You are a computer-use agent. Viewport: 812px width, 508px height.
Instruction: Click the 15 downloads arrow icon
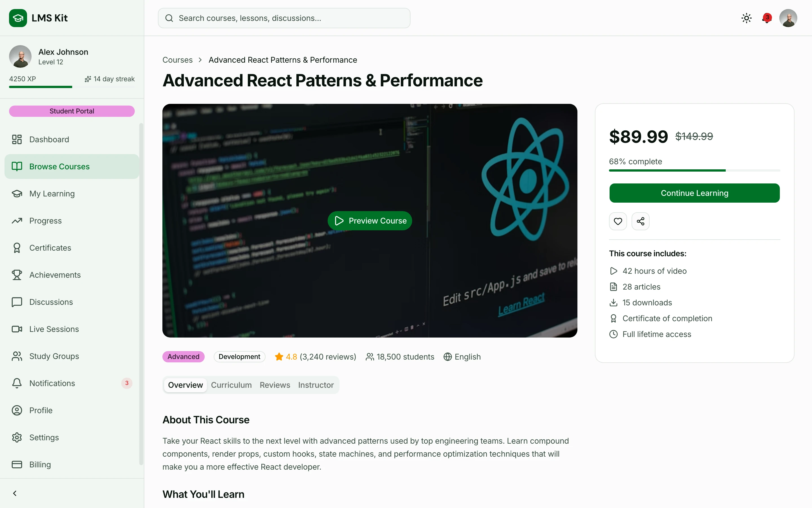coord(613,303)
